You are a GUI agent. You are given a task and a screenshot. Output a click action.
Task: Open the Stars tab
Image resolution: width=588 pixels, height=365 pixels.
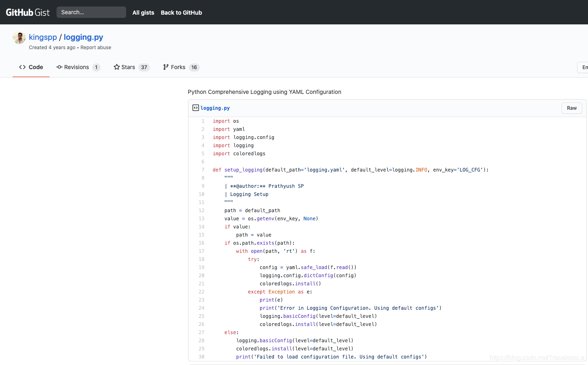(131, 67)
